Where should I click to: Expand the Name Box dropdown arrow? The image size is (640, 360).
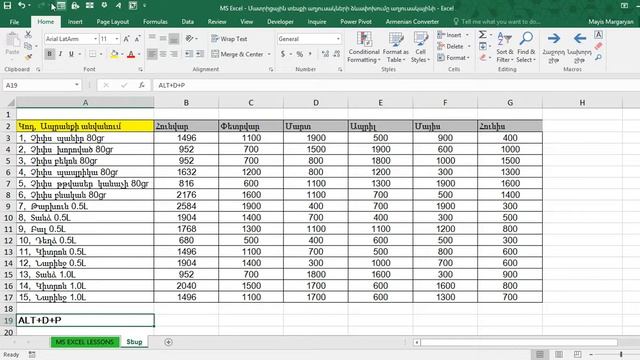77,85
